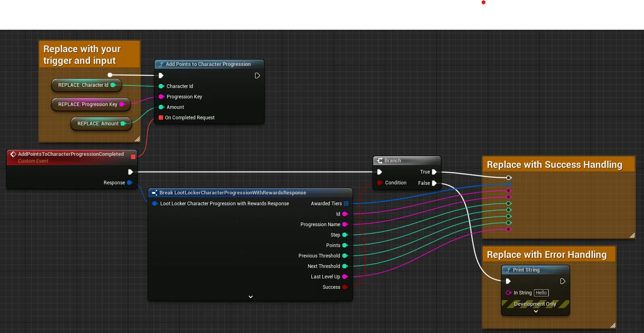Select the REPLACE: Character Id variable node

click(x=86, y=85)
